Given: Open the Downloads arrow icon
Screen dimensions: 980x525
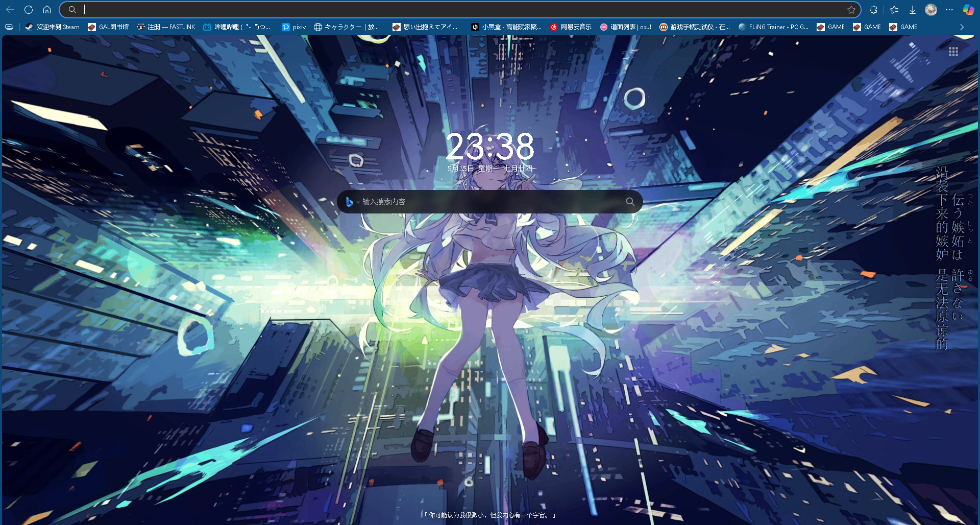Looking at the screenshot, I should point(913,10).
